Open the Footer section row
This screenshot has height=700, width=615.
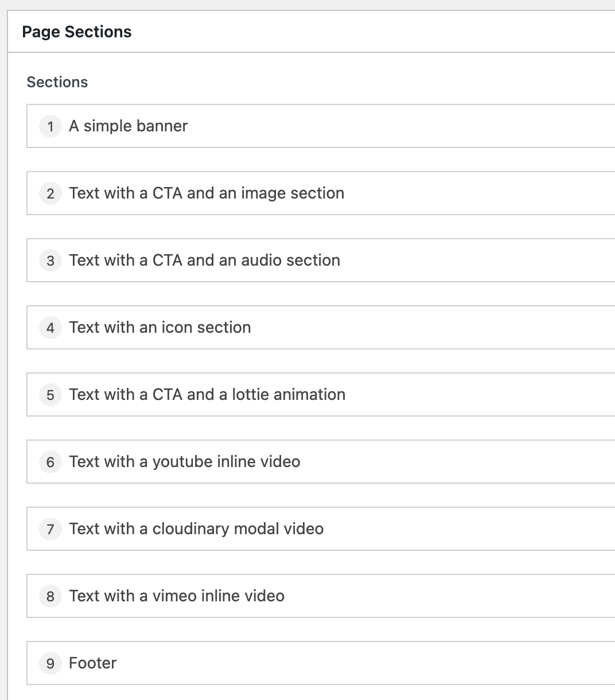pos(92,663)
